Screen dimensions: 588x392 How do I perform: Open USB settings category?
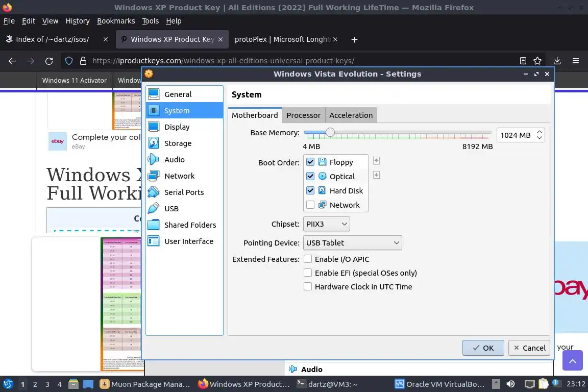point(184,209)
